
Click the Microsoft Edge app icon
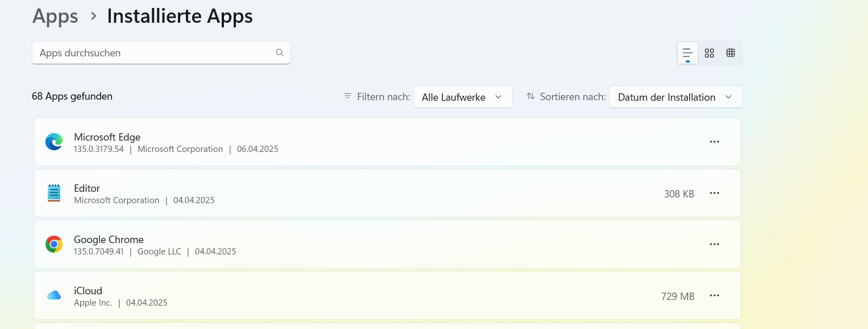click(x=54, y=142)
